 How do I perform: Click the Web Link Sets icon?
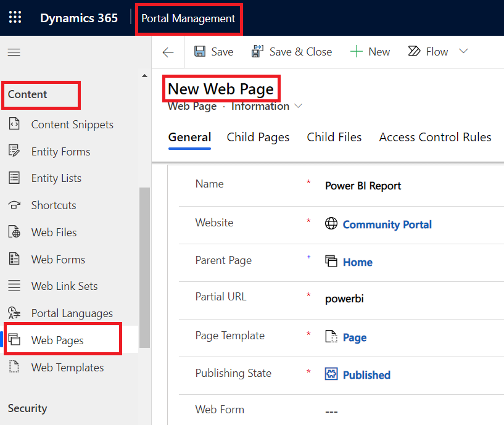tap(14, 286)
